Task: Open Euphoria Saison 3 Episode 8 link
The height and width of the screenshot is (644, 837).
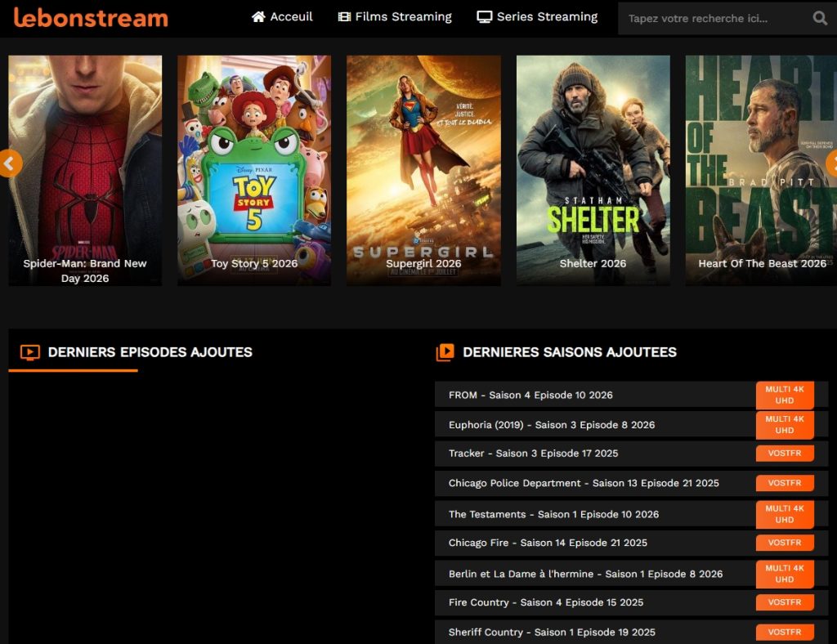Action: pos(552,425)
